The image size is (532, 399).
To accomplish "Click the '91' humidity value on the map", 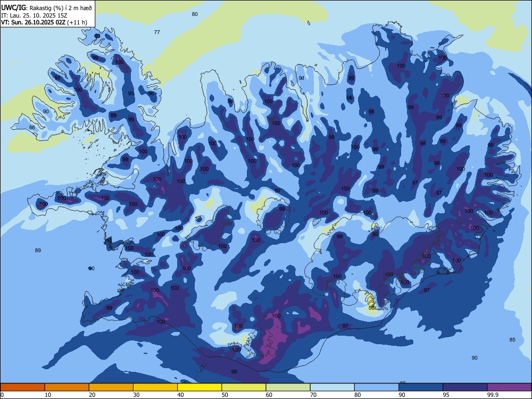I will click(301, 78).
